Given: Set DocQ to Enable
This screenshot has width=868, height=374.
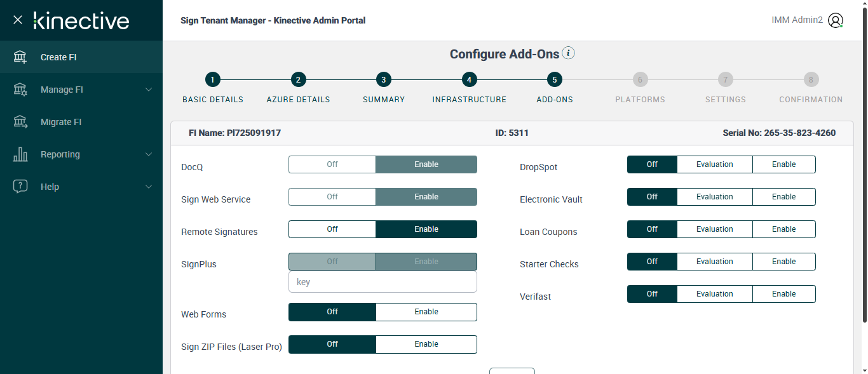Looking at the screenshot, I should pyautogui.click(x=426, y=164).
